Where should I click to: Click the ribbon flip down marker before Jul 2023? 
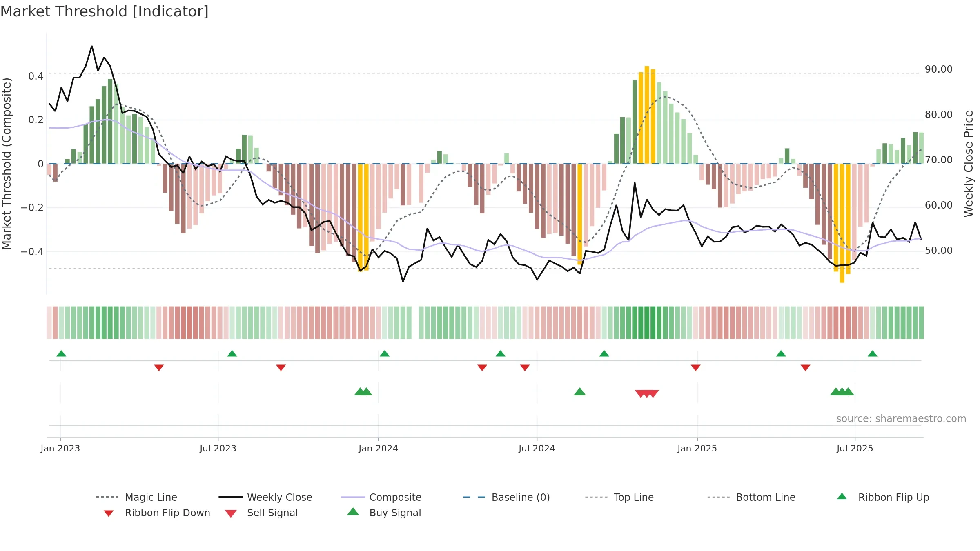coord(159,368)
